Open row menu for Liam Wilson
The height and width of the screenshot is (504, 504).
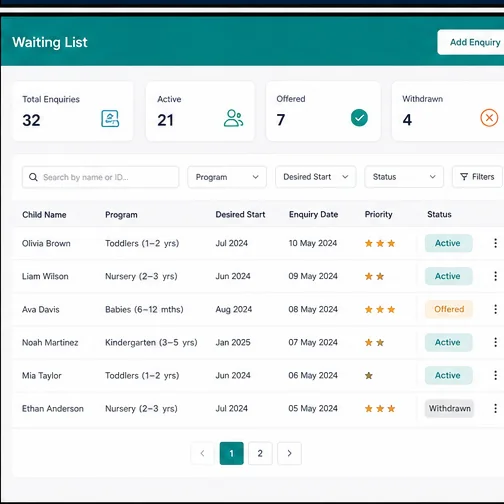pos(495,276)
